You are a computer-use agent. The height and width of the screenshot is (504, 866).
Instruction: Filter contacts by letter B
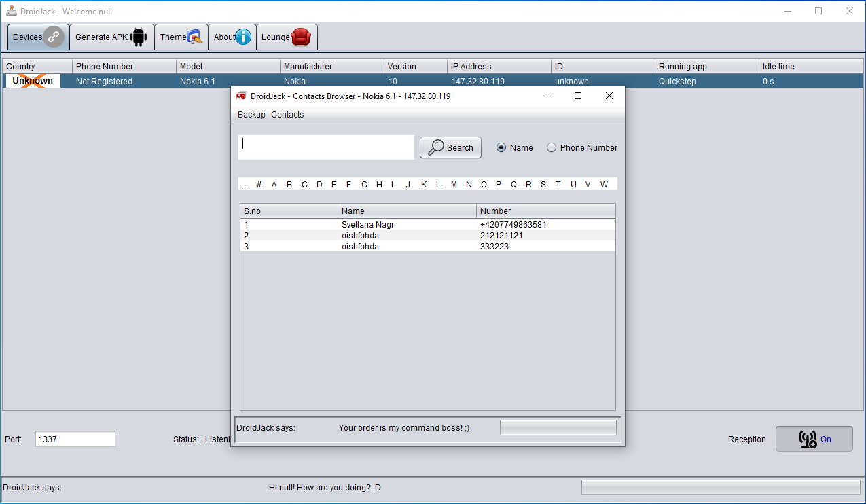point(289,184)
